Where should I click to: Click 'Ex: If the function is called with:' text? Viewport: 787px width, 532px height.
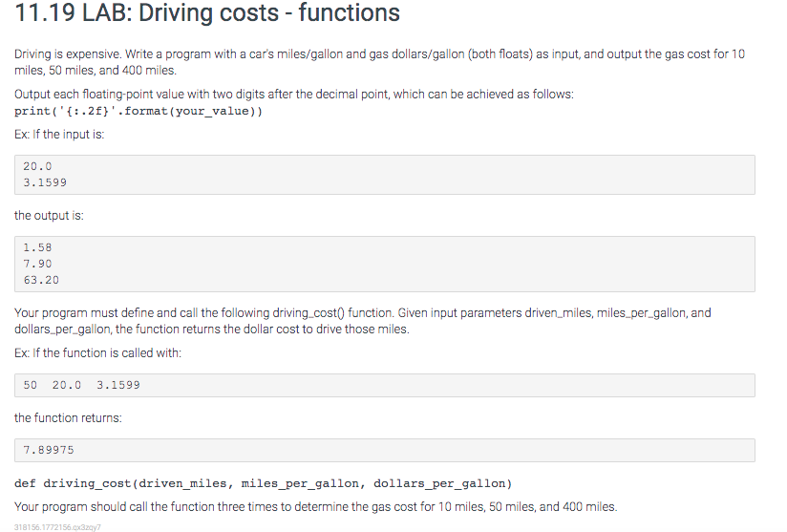(97, 353)
